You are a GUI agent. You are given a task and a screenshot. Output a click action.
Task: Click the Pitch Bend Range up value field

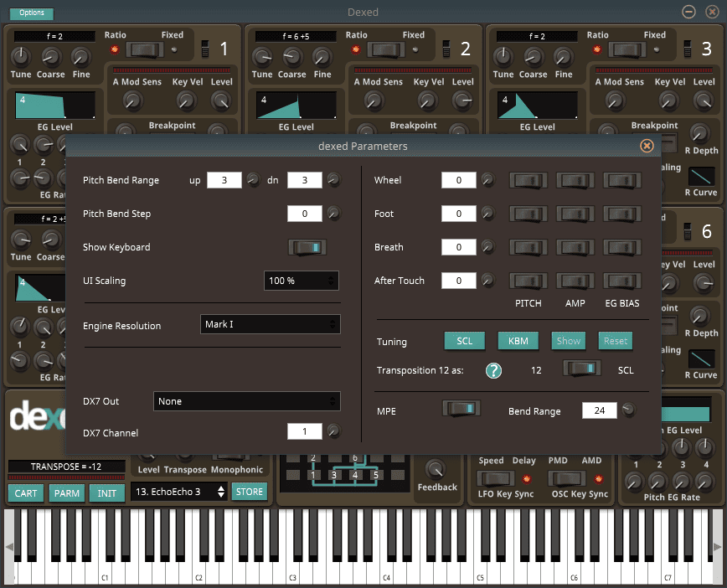click(224, 180)
